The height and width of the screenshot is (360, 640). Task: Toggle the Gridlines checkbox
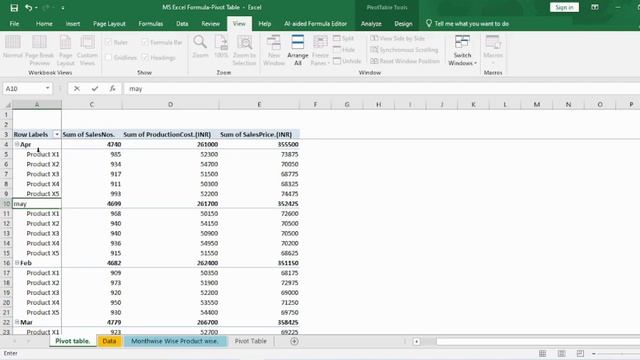tap(109, 58)
